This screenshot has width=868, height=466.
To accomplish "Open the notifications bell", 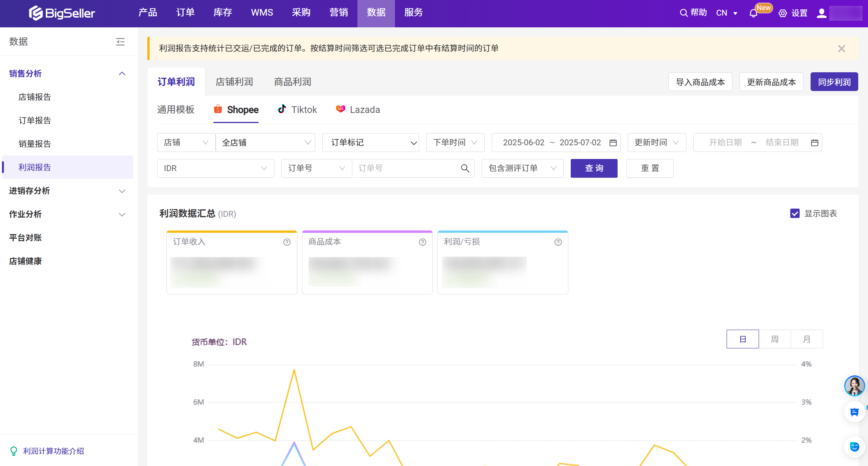I will click(753, 13).
